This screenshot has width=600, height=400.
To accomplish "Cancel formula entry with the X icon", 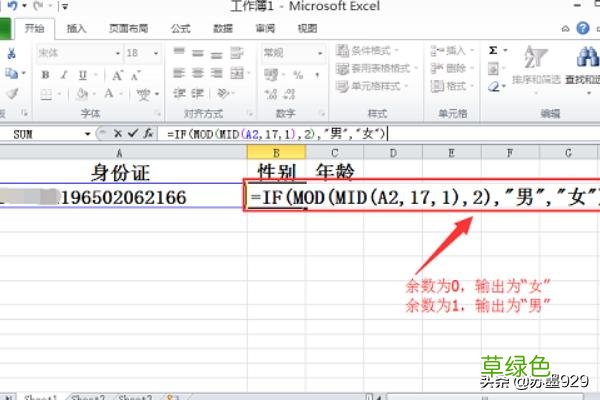I will click(x=119, y=133).
